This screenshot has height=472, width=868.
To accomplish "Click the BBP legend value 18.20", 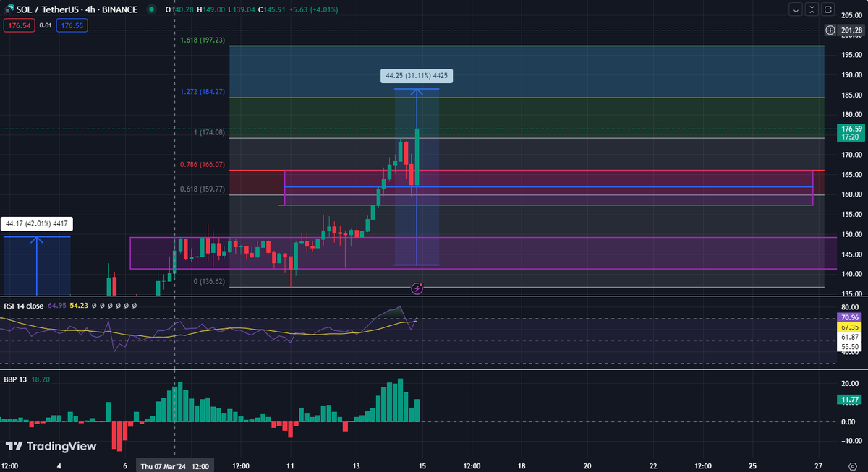I will 39,378.
